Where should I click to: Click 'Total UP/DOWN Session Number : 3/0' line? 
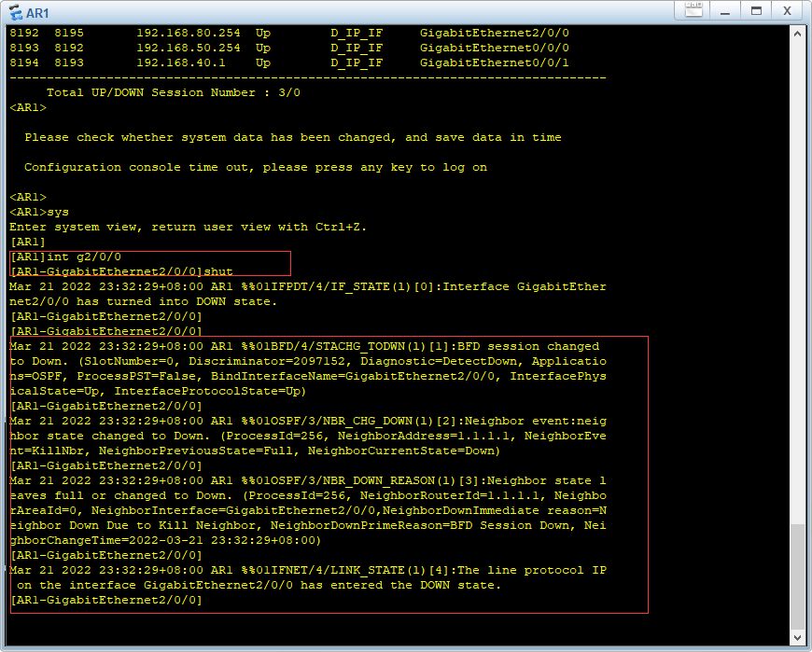[x=174, y=92]
